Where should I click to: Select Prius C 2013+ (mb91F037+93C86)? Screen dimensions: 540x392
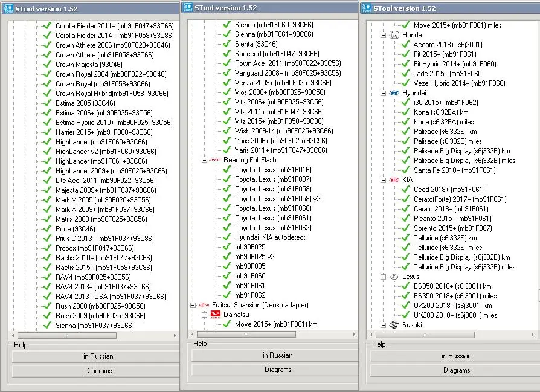(x=104, y=239)
